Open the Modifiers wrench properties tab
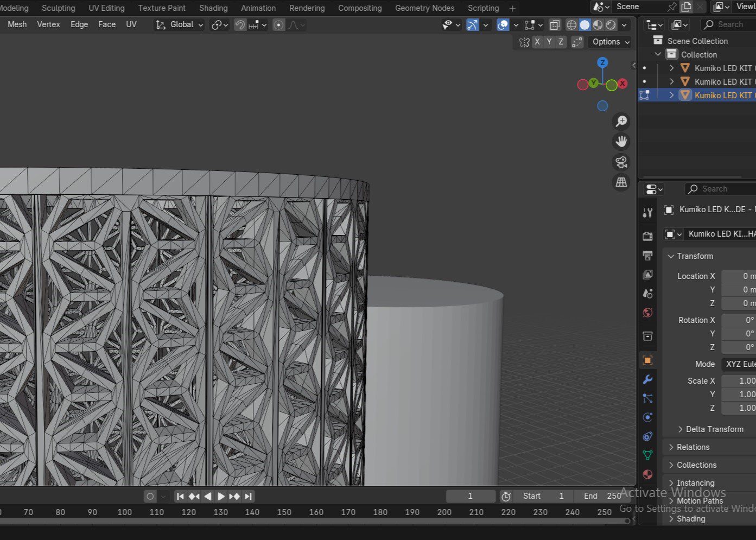 click(x=647, y=379)
